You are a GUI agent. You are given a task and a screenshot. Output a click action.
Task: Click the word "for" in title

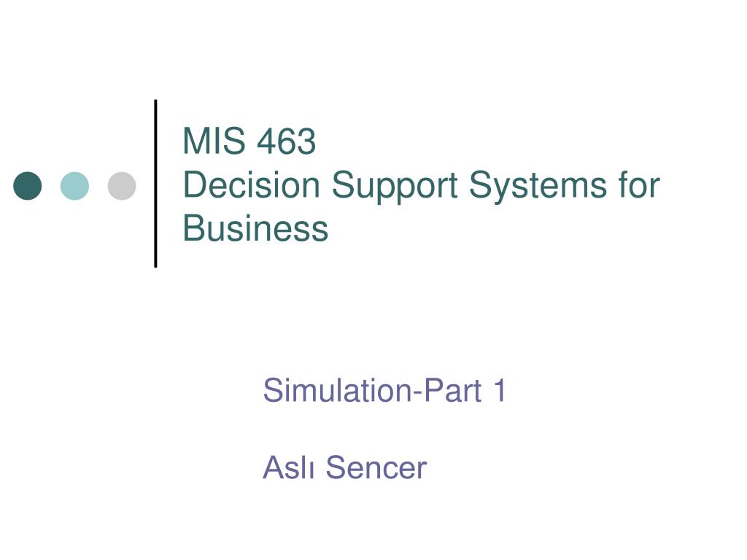pyautogui.click(x=639, y=184)
